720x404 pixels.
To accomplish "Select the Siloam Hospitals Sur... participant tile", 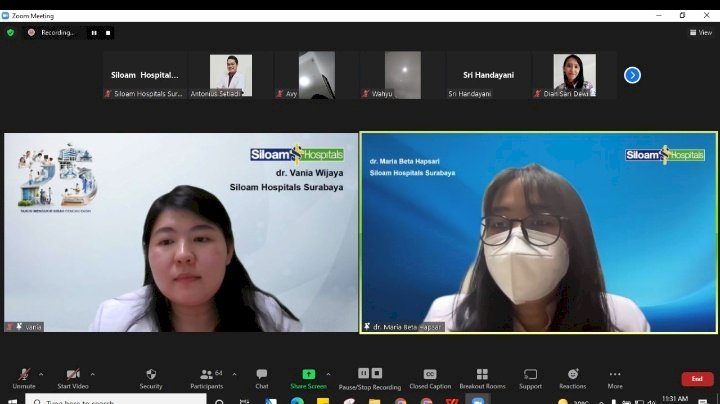I will [x=145, y=75].
